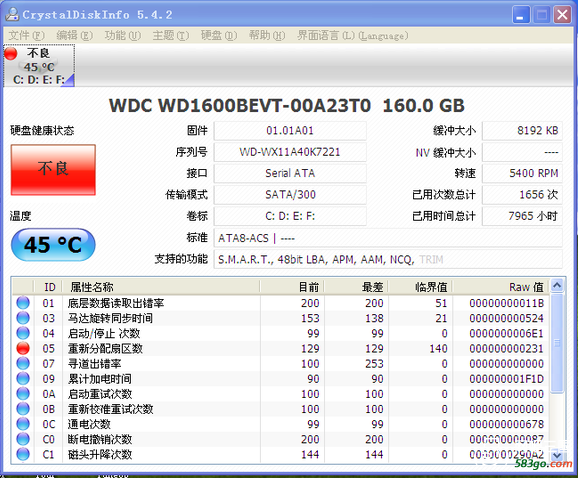
Task: Click the blue status icon for row C0
Action: [23, 439]
